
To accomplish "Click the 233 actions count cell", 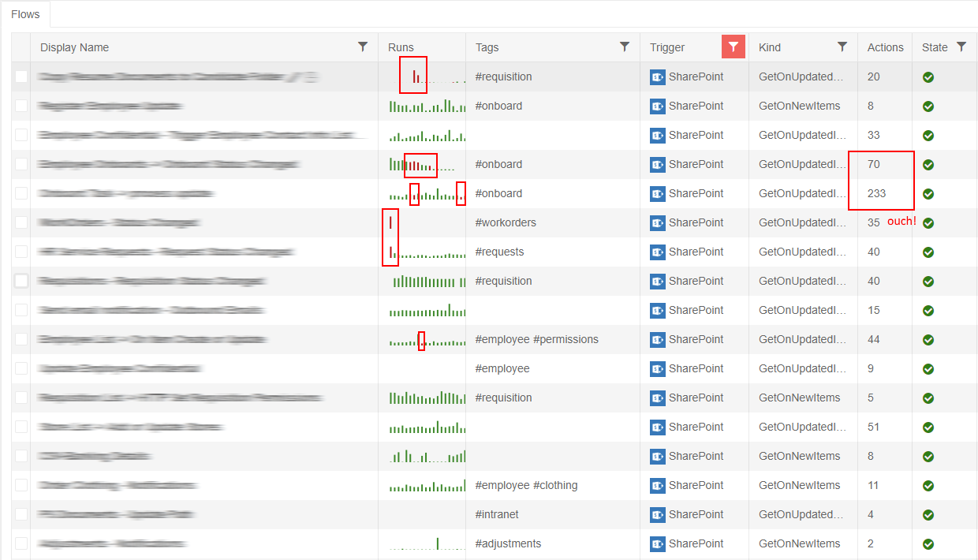I will tap(876, 194).
